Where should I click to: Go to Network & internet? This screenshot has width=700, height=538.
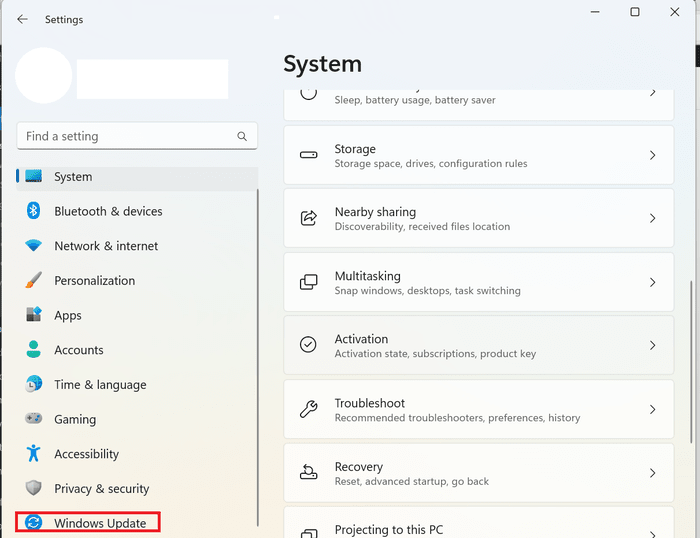coord(106,246)
